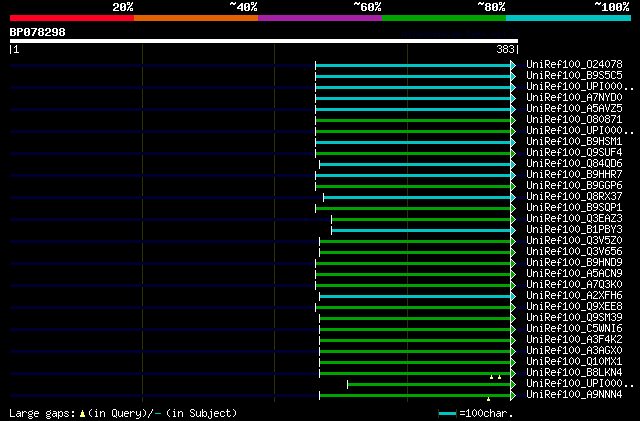Select the UniRef100_C5WNI6 label

(574, 329)
